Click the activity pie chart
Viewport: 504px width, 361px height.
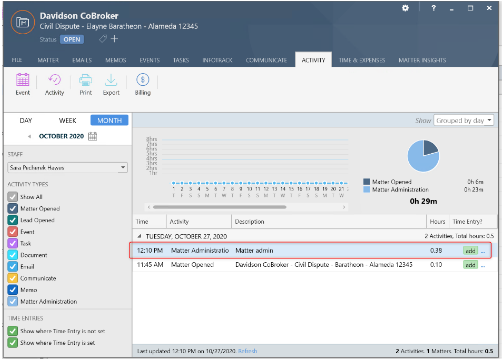[x=423, y=156]
